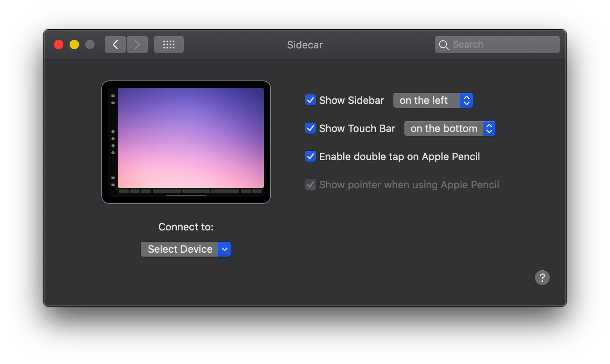Image resolution: width=610 pixels, height=364 pixels.
Task: Expand the Select Device dropdown
Action: click(x=186, y=249)
